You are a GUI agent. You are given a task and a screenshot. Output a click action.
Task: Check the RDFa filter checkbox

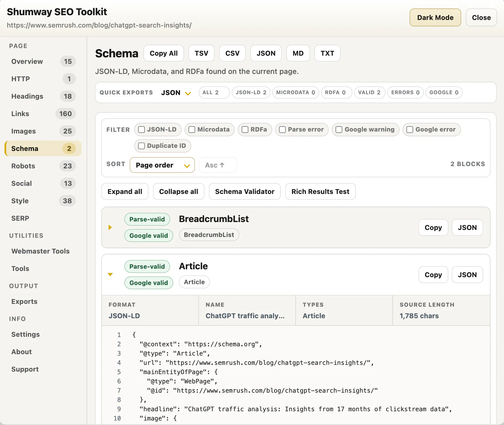[x=245, y=130]
